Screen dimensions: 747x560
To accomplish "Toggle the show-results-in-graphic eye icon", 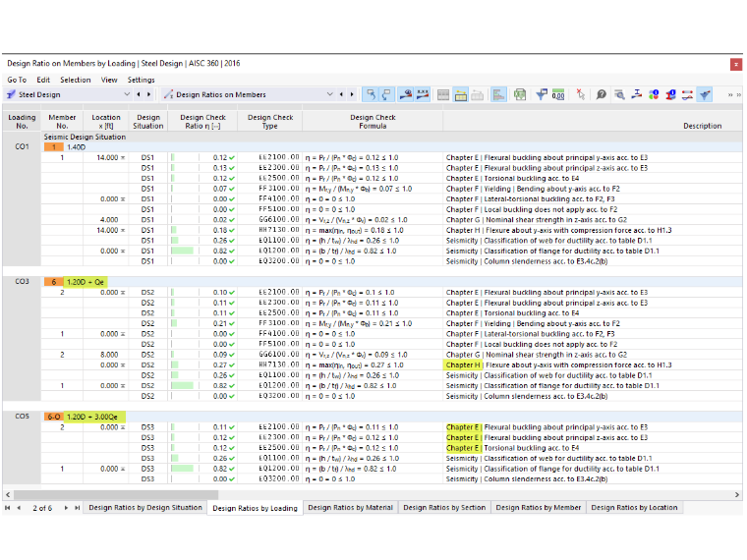I will pyautogui.click(x=405, y=94).
